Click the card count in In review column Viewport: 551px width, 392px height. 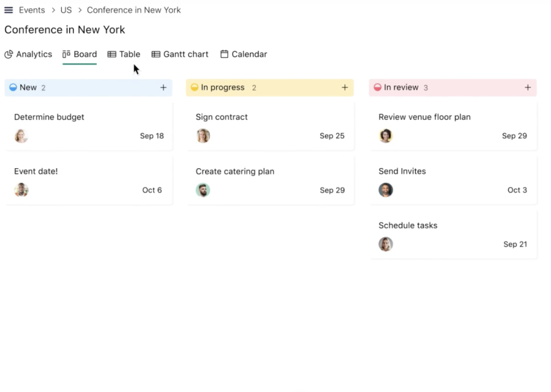[x=425, y=87]
